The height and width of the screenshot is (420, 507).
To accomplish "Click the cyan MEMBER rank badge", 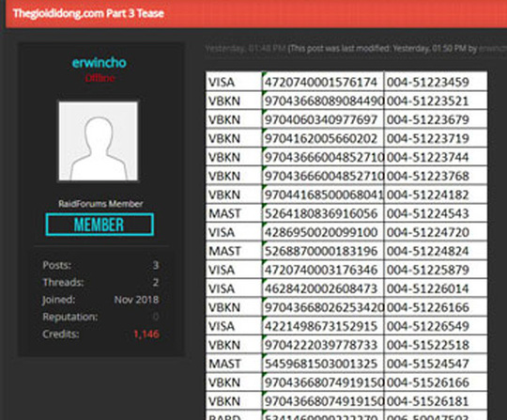I will pos(100,225).
